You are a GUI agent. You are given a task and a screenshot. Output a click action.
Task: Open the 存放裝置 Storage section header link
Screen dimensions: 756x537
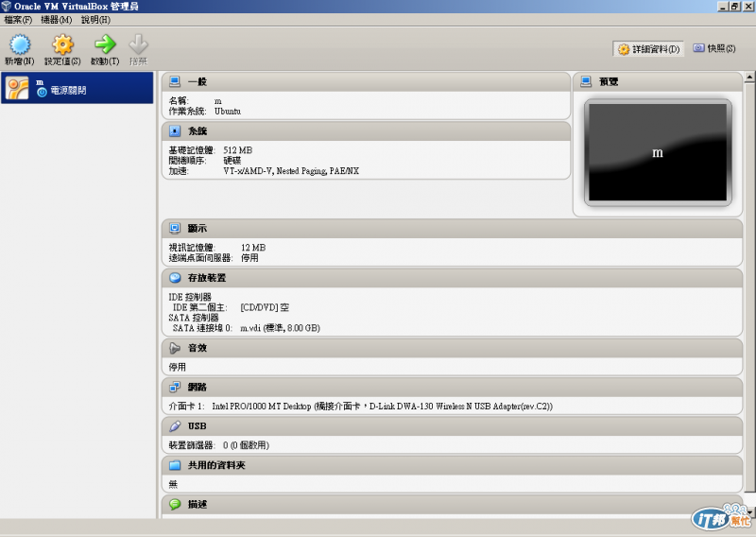[x=207, y=277]
